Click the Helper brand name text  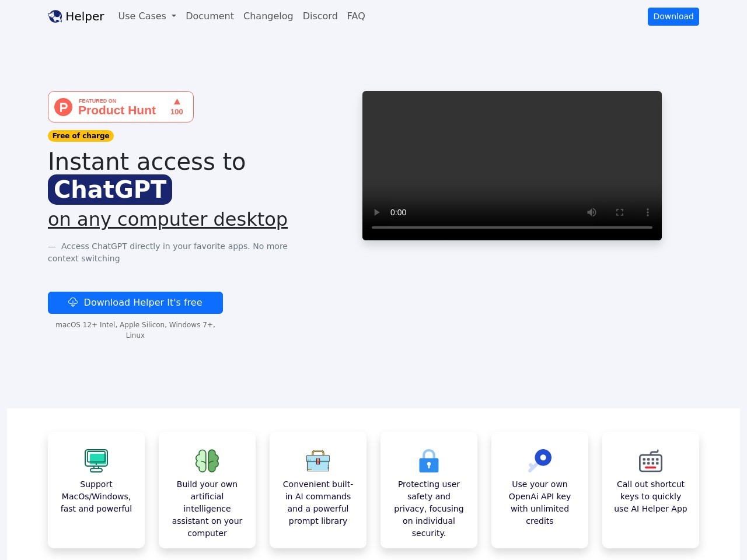tap(85, 16)
